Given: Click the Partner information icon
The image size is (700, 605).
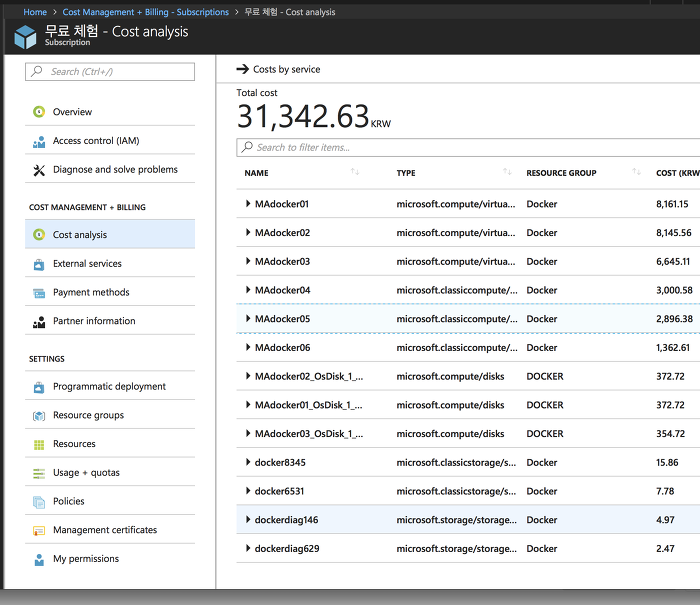Looking at the screenshot, I should [39, 322].
